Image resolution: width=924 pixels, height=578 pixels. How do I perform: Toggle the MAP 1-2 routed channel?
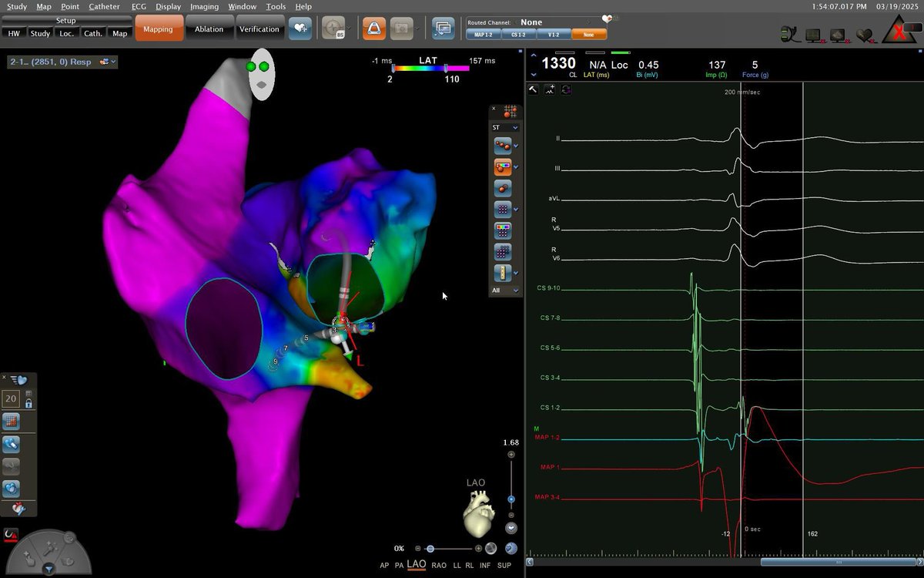484,35
